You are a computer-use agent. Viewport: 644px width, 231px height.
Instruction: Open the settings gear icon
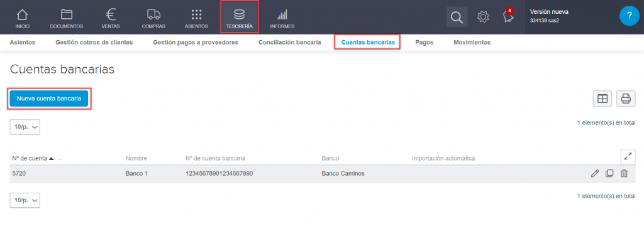[x=483, y=17]
